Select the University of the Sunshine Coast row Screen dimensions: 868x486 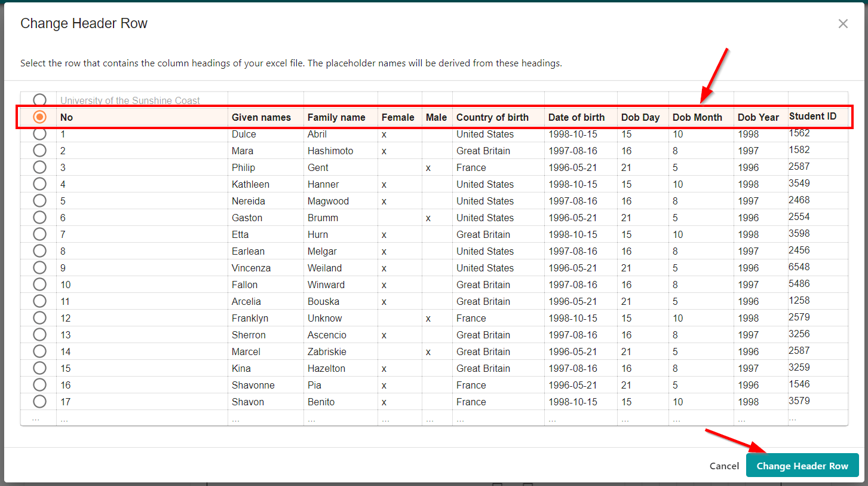(39, 100)
